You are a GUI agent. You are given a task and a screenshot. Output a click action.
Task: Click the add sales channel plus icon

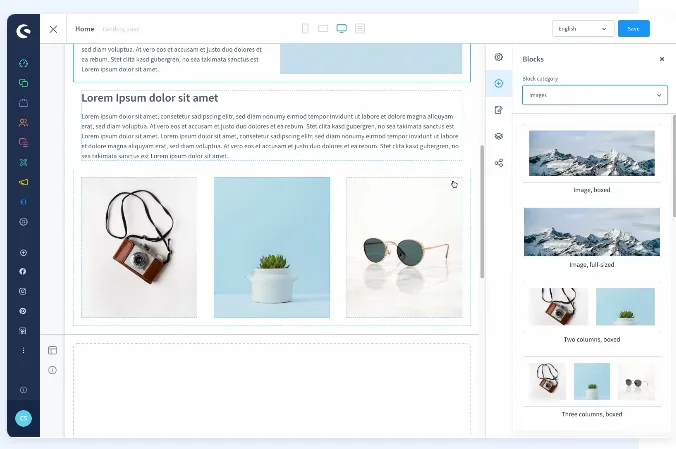point(23,253)
